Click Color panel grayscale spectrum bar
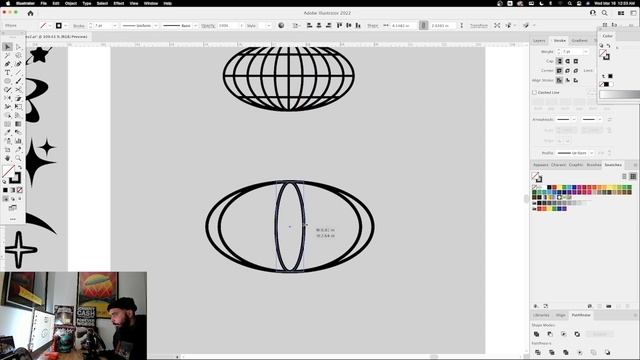 pyautogui.click(x=619, y=95)
